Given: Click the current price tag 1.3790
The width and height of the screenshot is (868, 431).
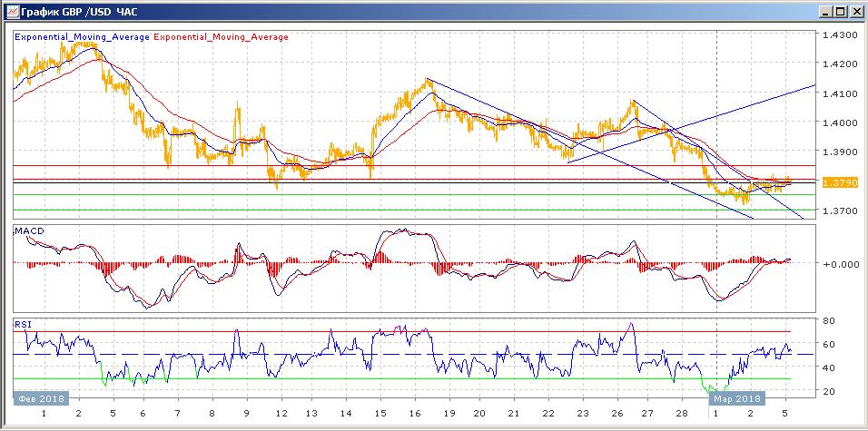Looking at the screenshot, I should (x=841, y=182).
